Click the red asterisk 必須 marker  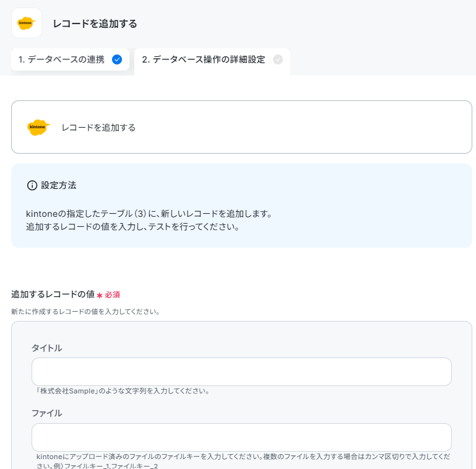coord(108,295)
